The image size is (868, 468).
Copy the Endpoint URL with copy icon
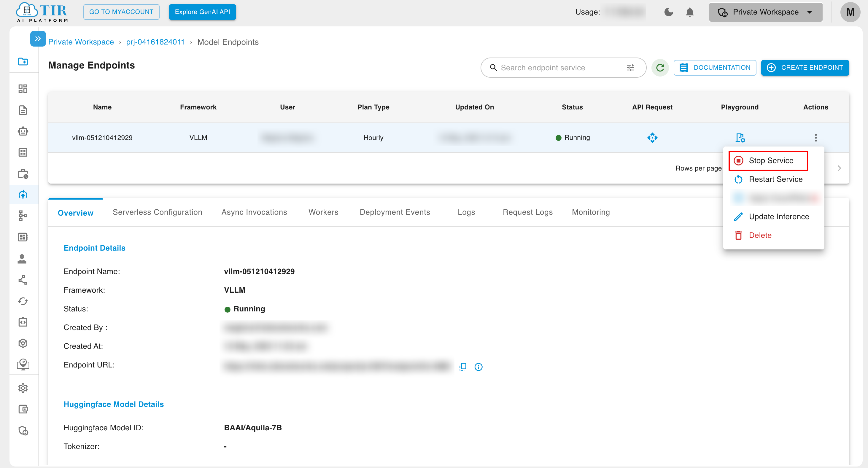(x=463, y=367)
